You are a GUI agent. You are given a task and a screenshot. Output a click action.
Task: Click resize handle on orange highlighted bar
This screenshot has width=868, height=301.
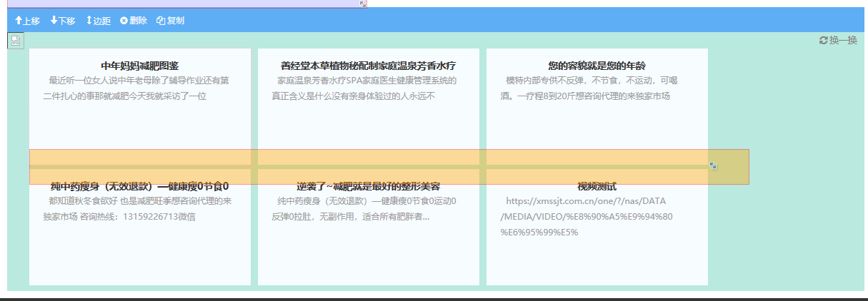tap(713, 166)
